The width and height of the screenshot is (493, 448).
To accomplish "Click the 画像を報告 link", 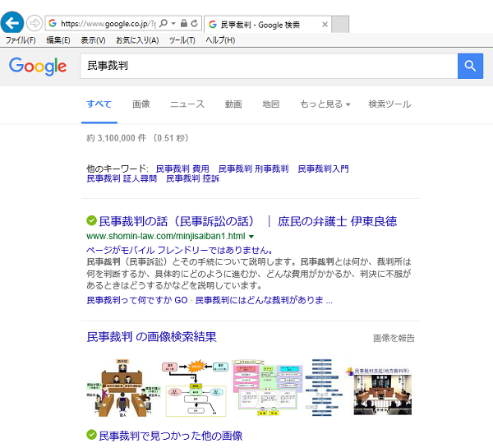I will pos(394,338).
